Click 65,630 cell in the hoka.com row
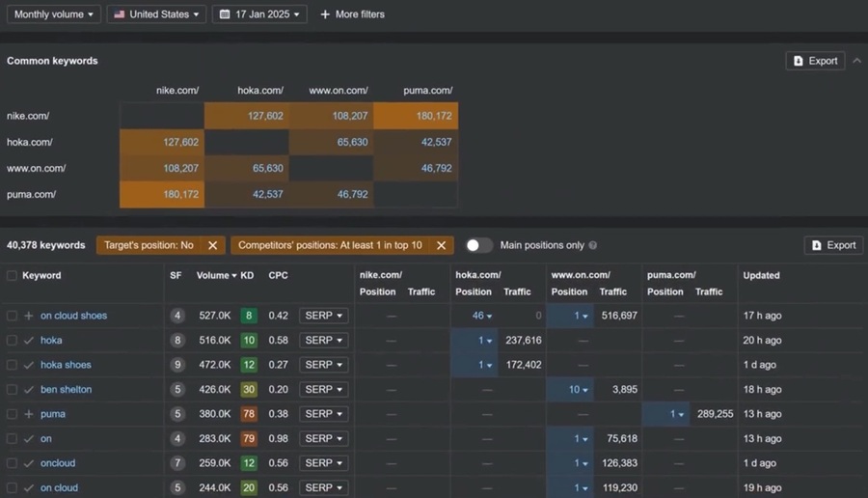 (331, 142)
